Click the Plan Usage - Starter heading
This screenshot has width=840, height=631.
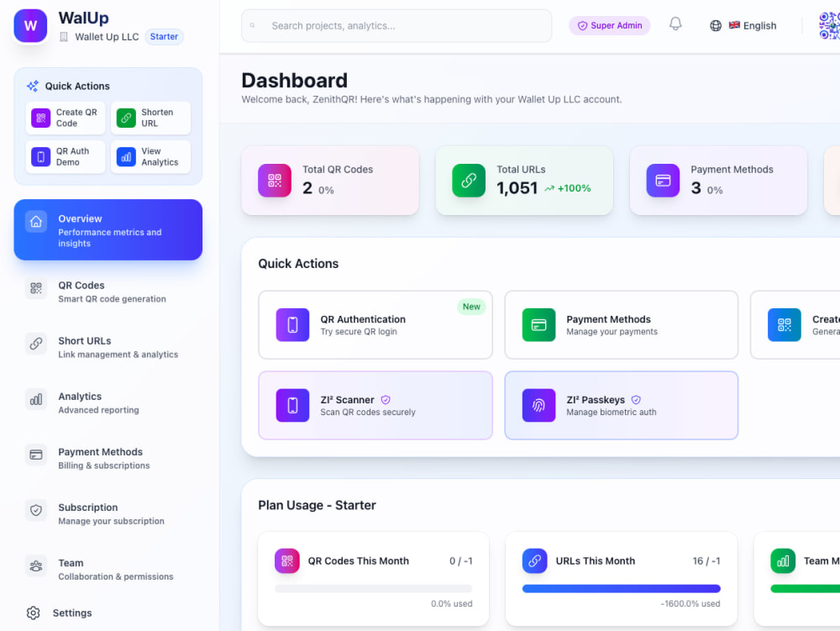point(318,505)
